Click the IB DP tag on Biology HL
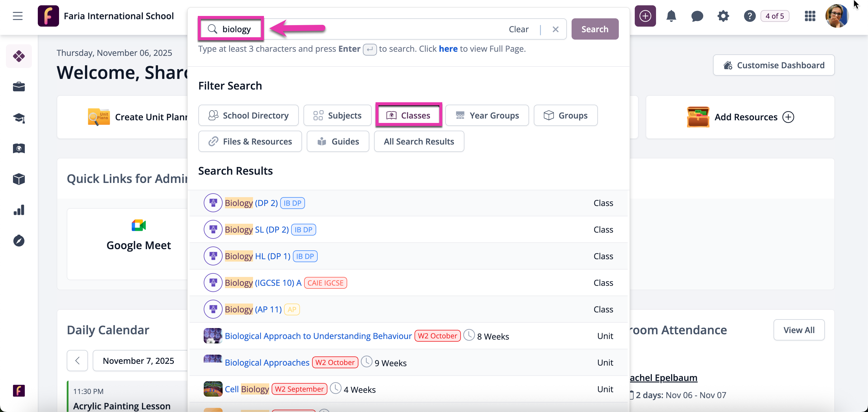 [305, 257]
